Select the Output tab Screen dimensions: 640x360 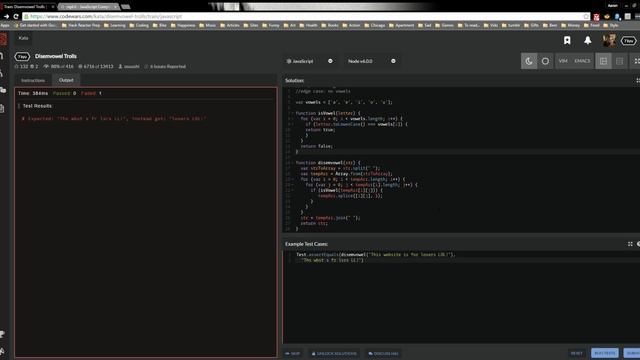pyautogui.click(x=66, y=80)
